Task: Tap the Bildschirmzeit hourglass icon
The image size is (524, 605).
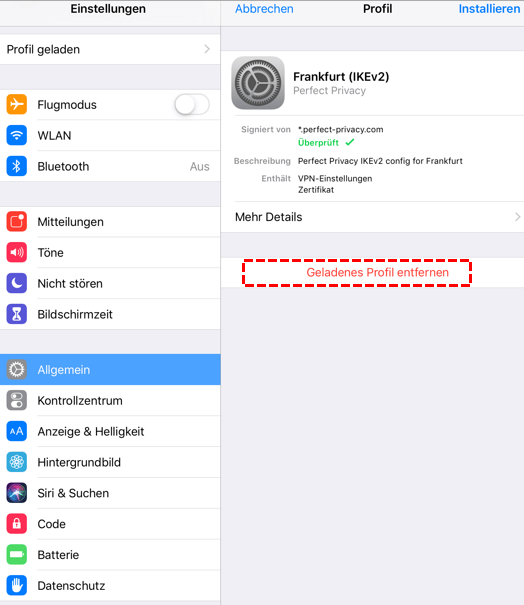Action: click(x=17, y=314)
